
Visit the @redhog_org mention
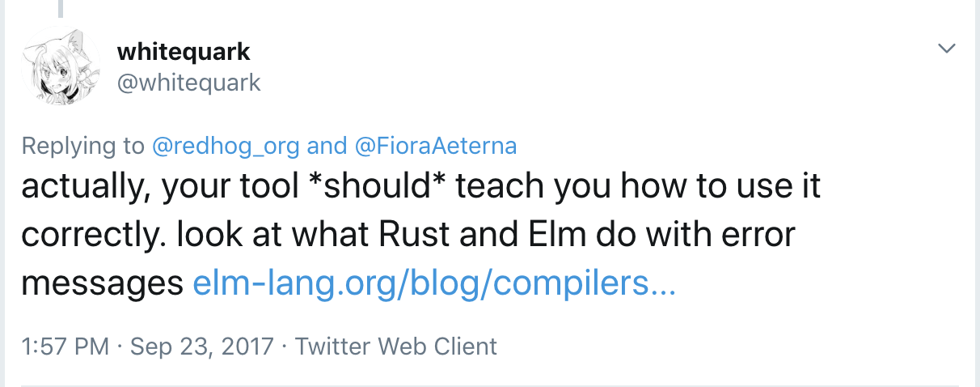click(226, 146)
